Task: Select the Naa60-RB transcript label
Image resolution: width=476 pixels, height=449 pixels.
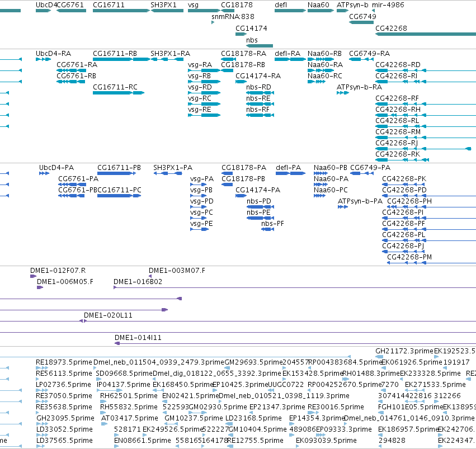Action: point(324,53)
